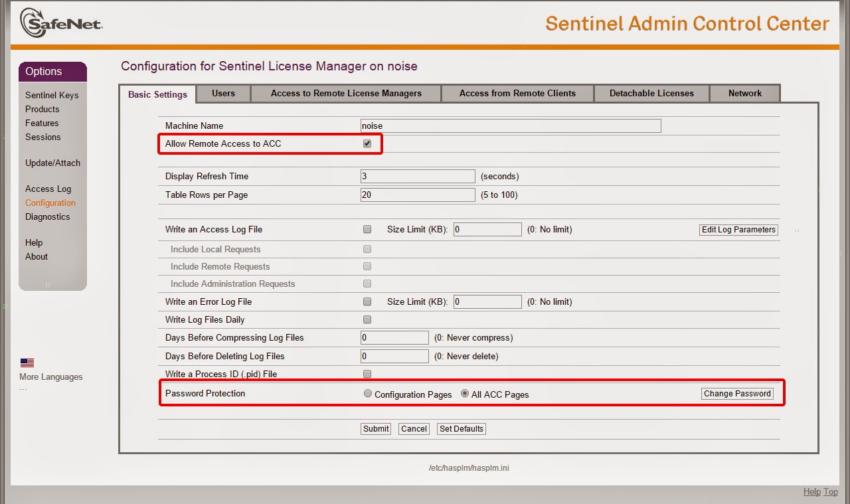Click the /etc/hasplm/hasplm.ini path text
850x504 pixels.
pyautogui.click(x=469, y=467)
